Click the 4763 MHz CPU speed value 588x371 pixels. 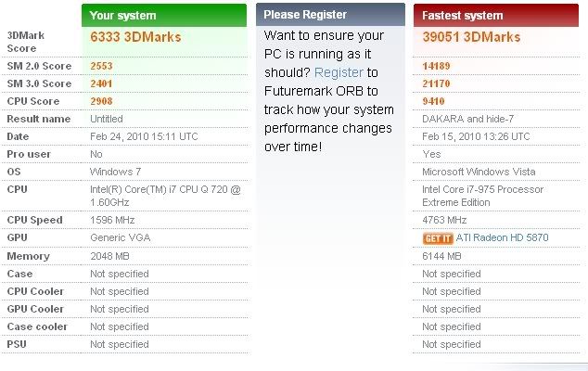click(x=444, y=220)
